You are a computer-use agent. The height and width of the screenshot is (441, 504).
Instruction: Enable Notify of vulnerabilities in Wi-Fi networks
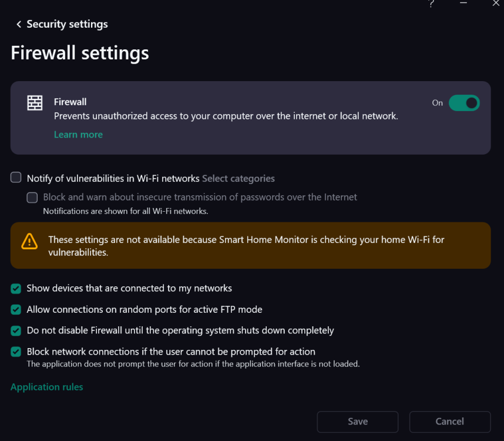16,178
